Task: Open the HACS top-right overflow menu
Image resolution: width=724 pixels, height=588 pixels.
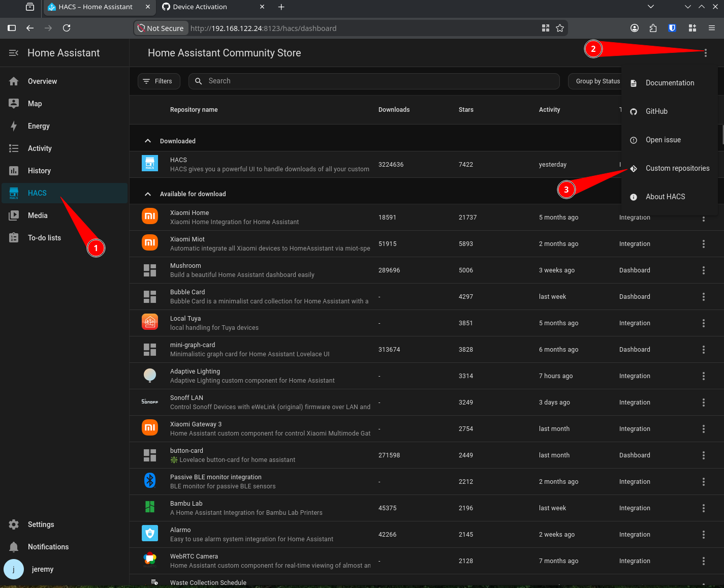Action: [x=706, y=53]
